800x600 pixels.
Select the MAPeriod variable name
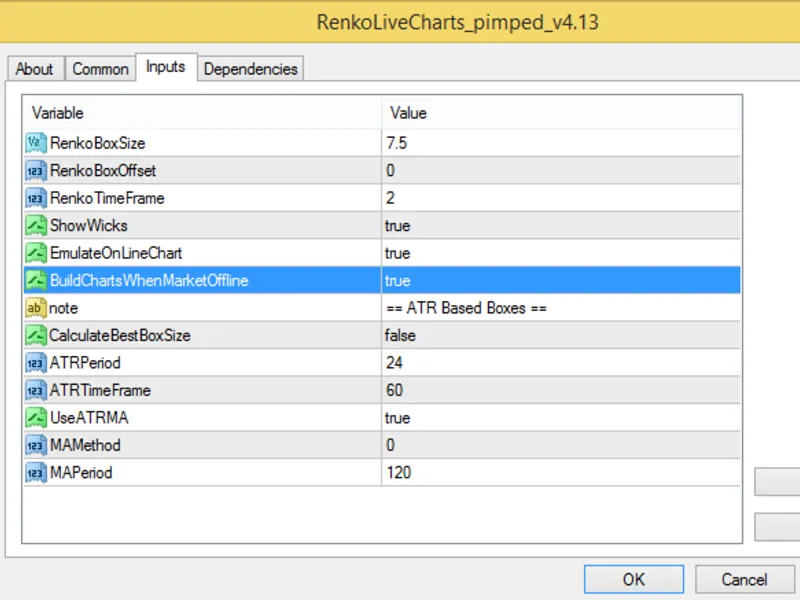tap(81, 472)
